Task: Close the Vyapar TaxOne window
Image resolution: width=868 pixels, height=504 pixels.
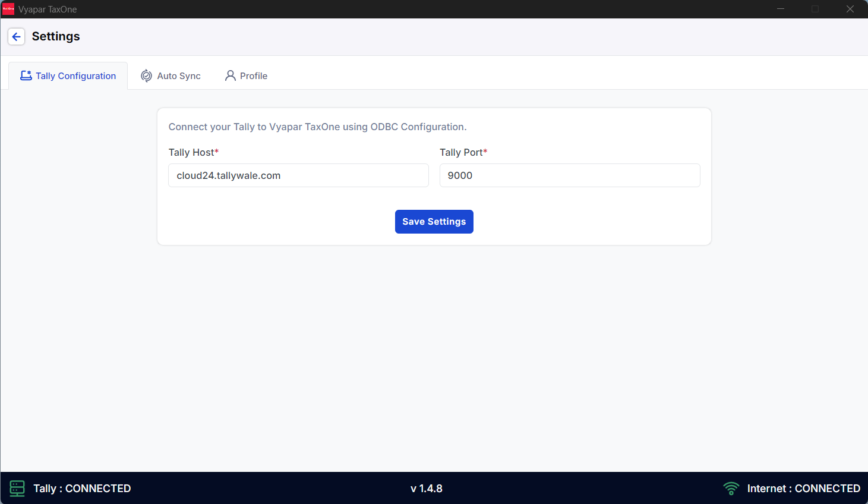Action: point(850,9)
